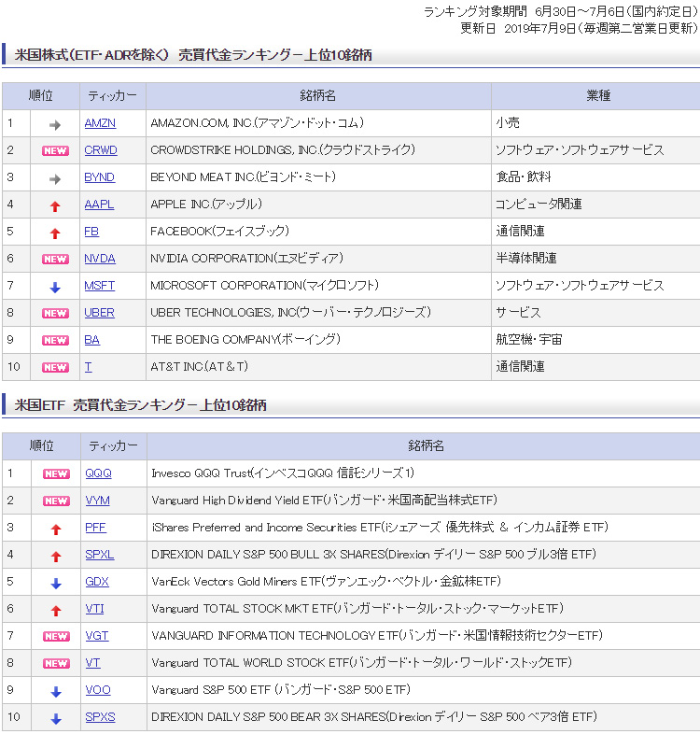
Task: Open the GDX ticker link
Action: click(97, 582)
